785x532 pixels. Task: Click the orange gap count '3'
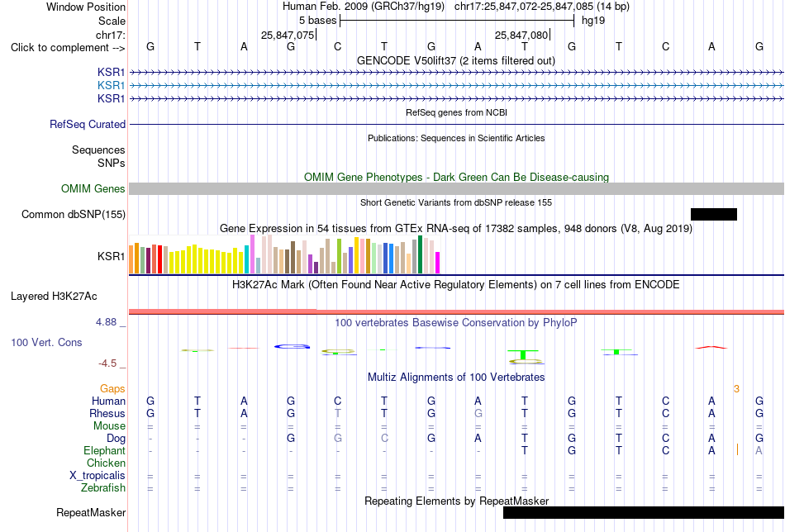tap(736, 389)
